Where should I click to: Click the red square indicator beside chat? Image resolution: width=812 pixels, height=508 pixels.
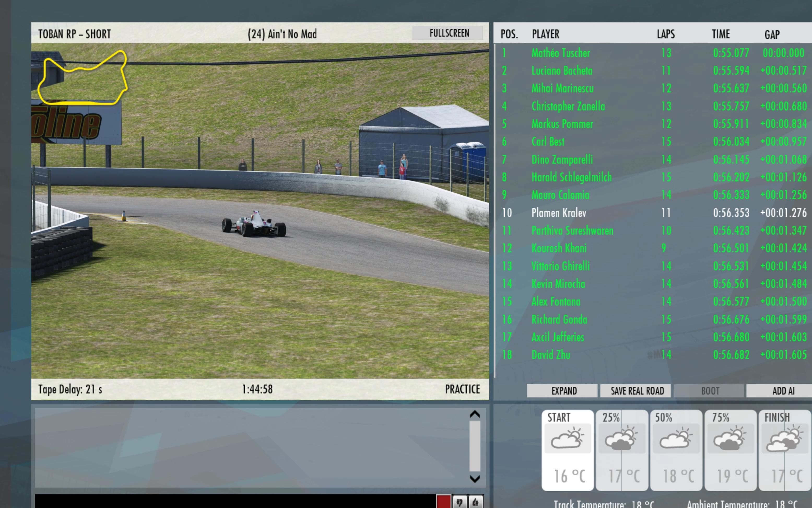point(443,502)
